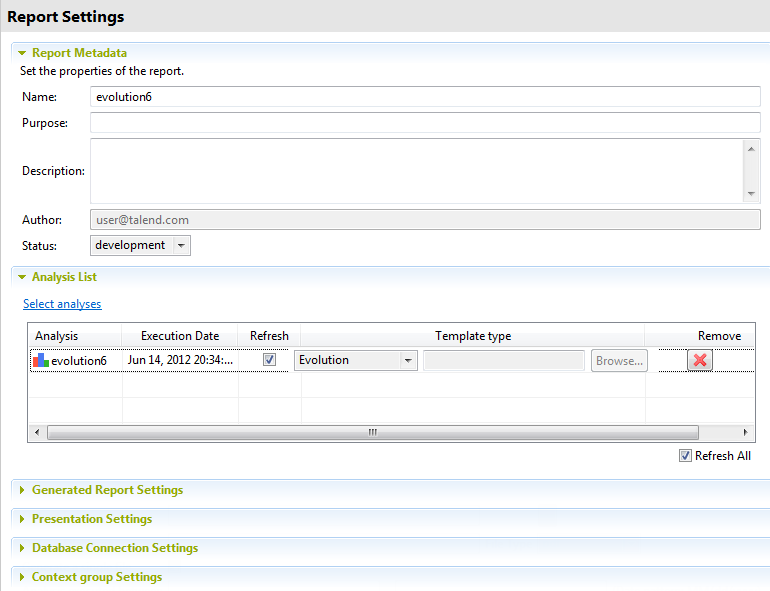Screen dimensions: 770x591
Task: Click the Description box scroll-down arrow
Action: [752, 194]
